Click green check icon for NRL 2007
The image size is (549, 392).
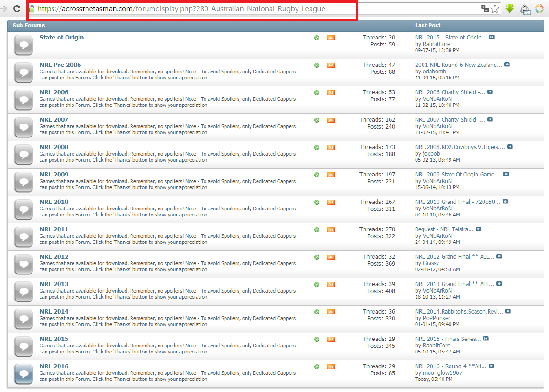(317, 120)
